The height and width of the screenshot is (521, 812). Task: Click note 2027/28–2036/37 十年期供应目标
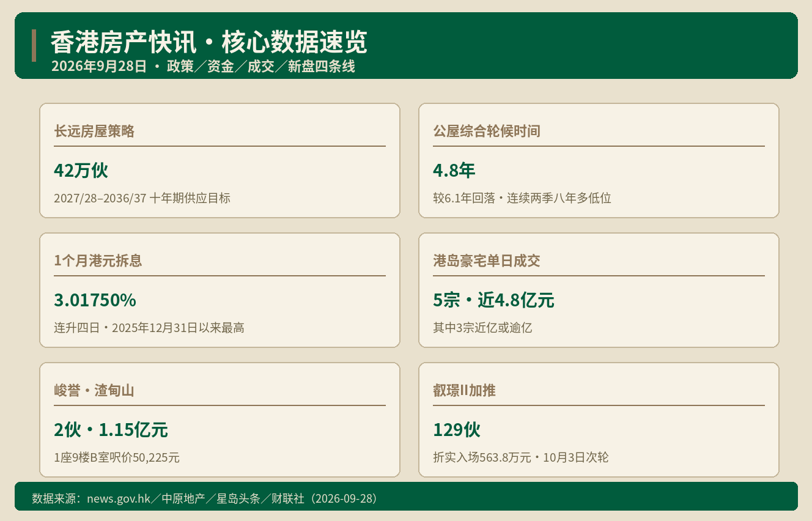coord(142,198)
